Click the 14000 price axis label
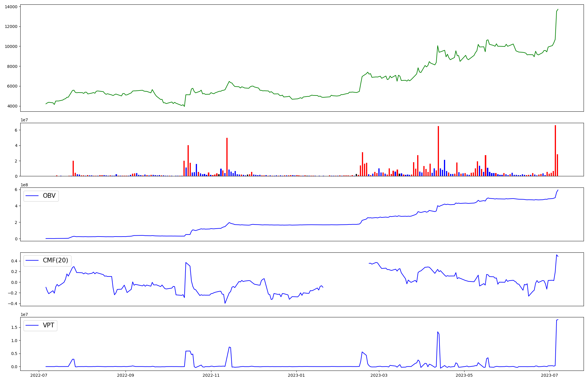The width and height of the screenshot is (588, 382). point(11,7)
